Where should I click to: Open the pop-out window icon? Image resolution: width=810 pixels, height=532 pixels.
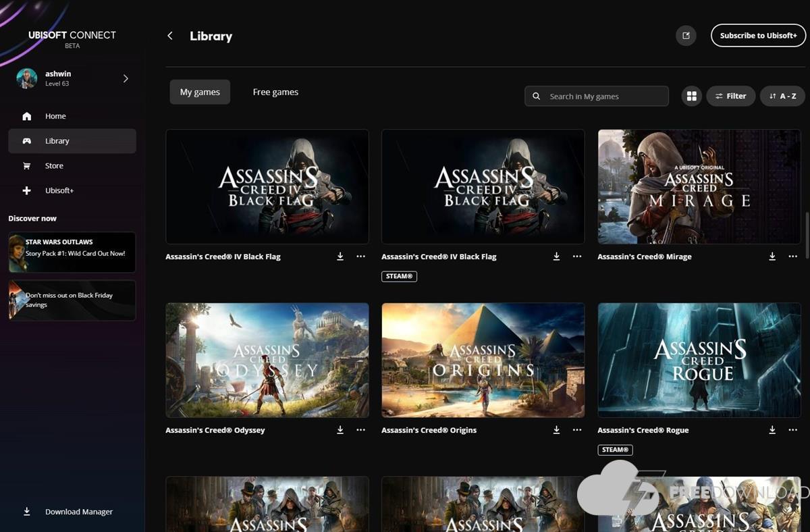(686, 36)
